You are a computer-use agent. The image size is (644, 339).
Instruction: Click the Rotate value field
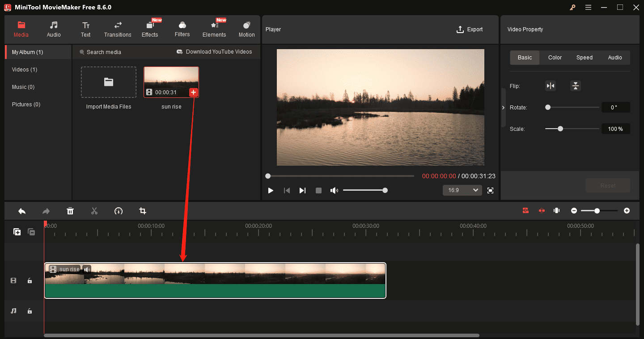pyautogui.click(x=615, y=107)
